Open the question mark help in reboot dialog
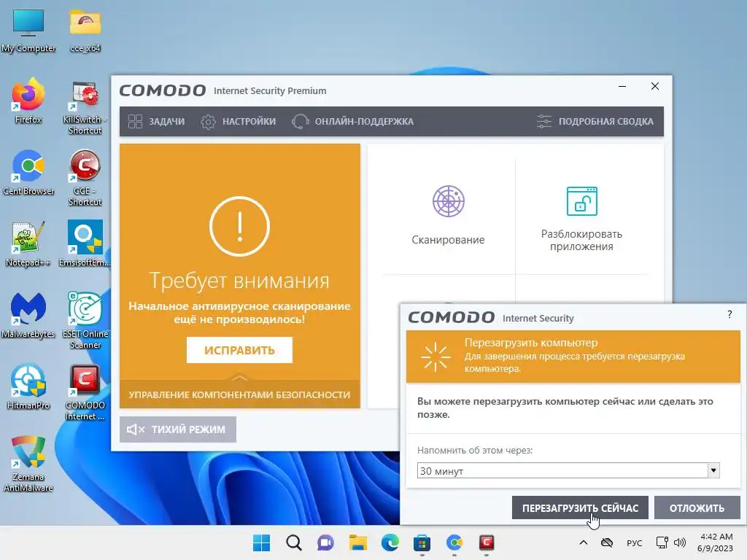 click(729, 314)
